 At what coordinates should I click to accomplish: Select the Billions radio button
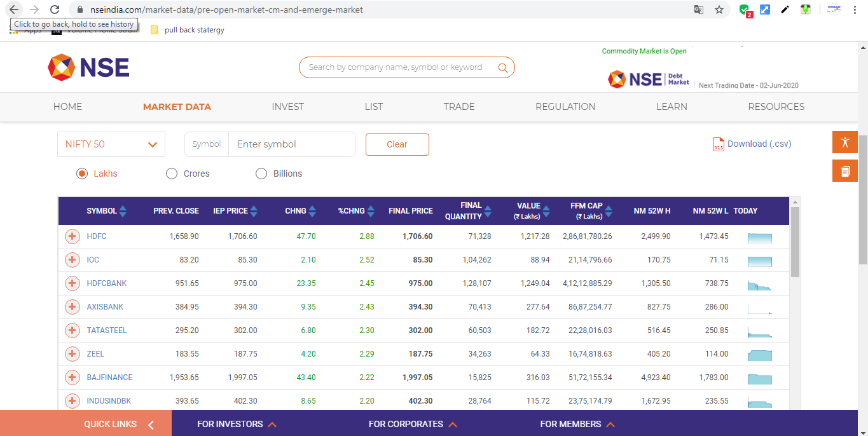pos(261,174)
